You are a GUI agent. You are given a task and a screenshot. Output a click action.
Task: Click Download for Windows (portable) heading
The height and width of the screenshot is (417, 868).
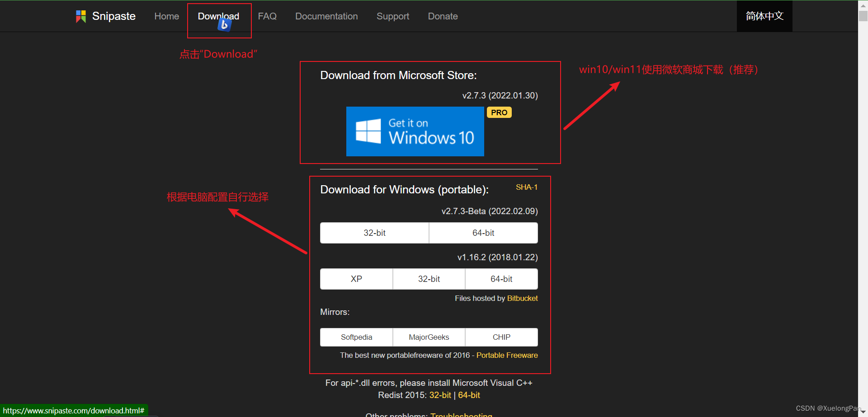coord(404,190)
